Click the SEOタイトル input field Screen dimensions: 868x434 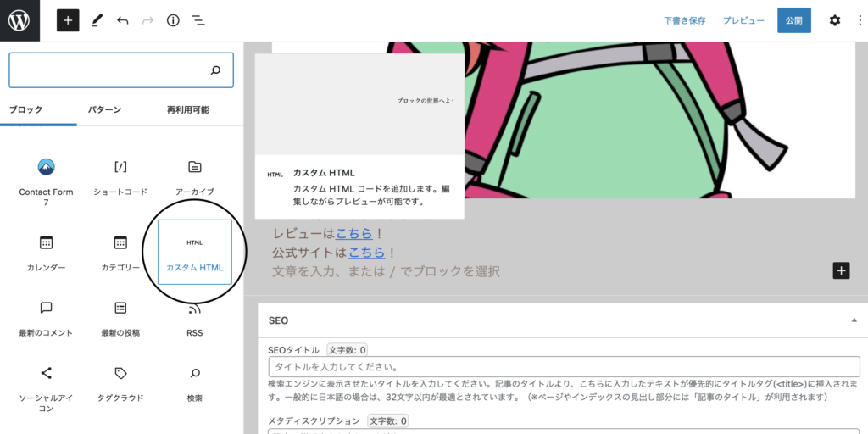[564, 367]
